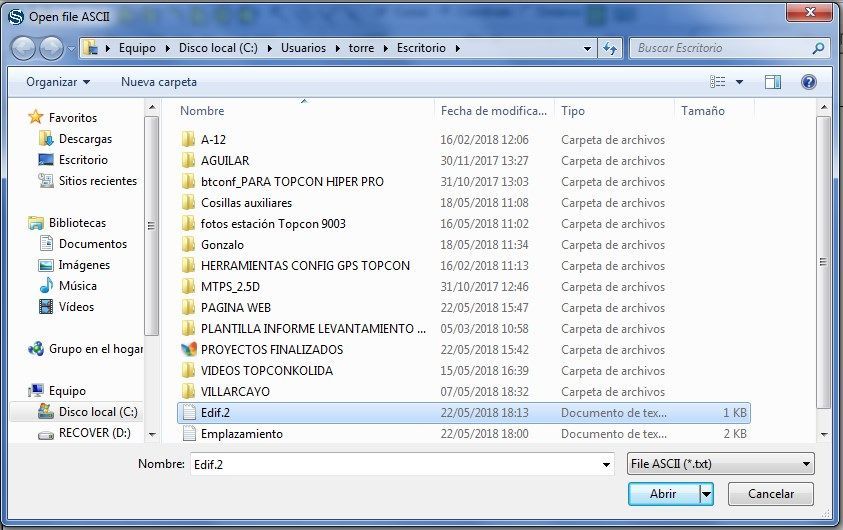Expand the address bar history dropdown
This screenshot has width=843, height=530.
pyautogui.click(x=588, y=48)
